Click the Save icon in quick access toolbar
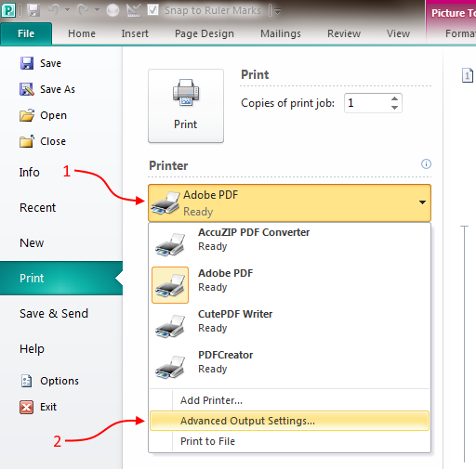 33,10
